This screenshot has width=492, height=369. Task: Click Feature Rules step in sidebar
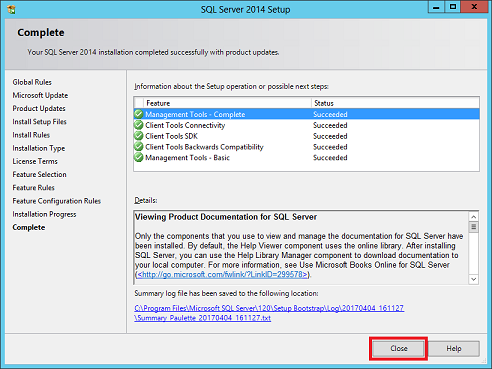33,188
